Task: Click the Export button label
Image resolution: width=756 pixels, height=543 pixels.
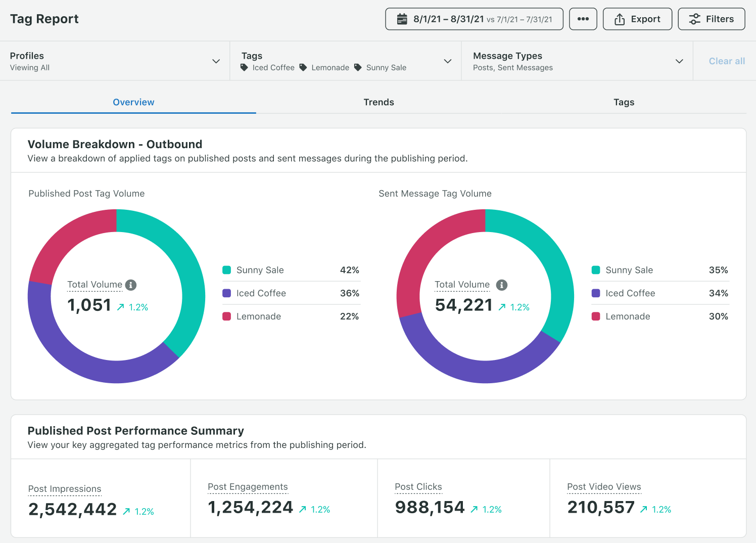Action: pyautogui.click(x=645, y=19)
